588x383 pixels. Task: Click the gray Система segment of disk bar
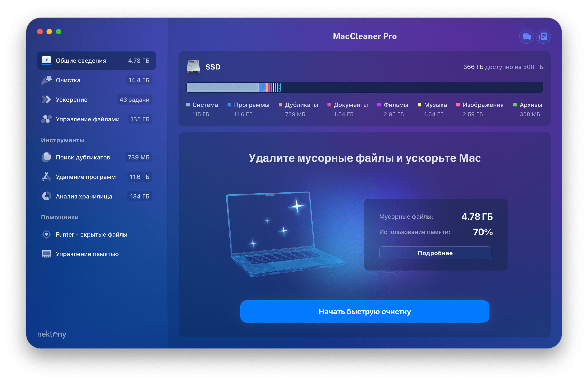click(223, 87)
